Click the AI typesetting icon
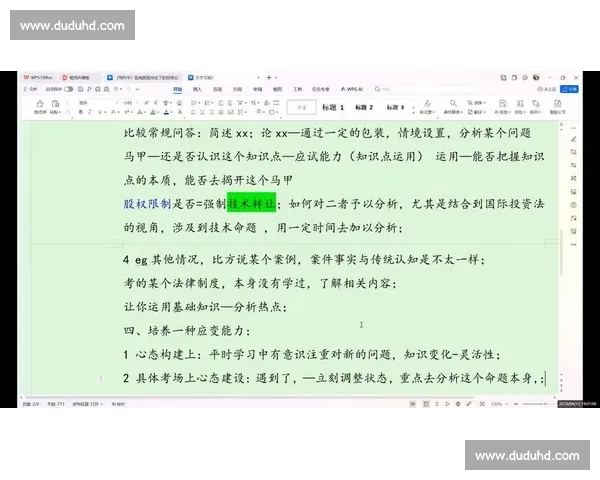 tap(502, 103)
